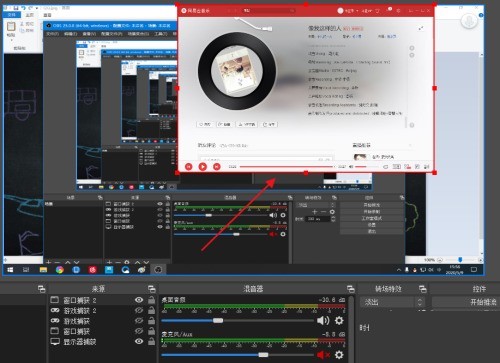The image size is (500, 363).
Task: Open the NetEase Music messages icon
Action: pyautogui.click(x=388, y=10)
